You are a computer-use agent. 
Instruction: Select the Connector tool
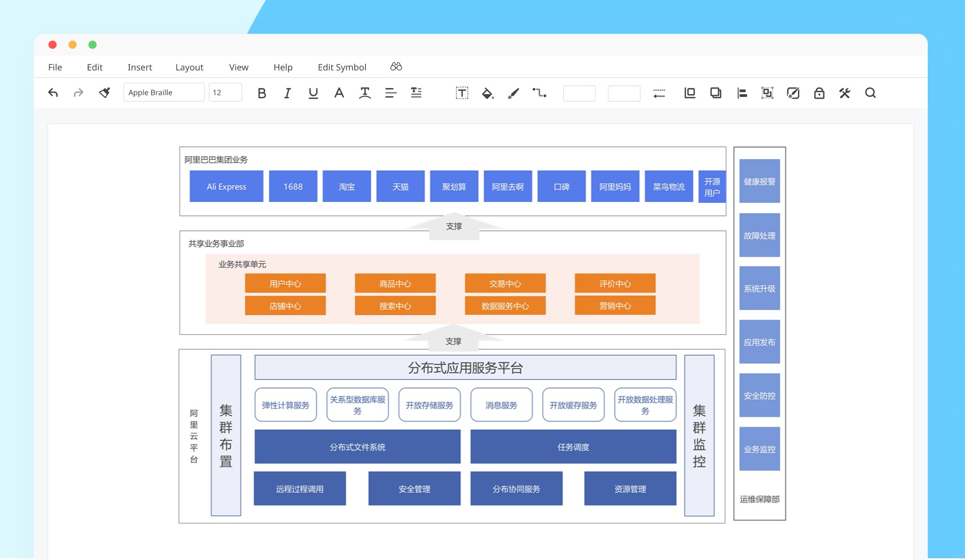[x=539, y=93]
